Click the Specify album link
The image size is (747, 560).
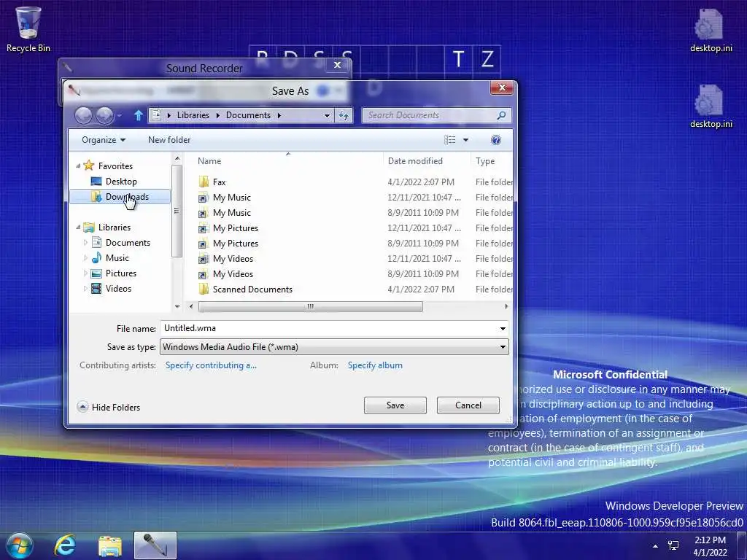pyautogui.click(x=375, y=365)
